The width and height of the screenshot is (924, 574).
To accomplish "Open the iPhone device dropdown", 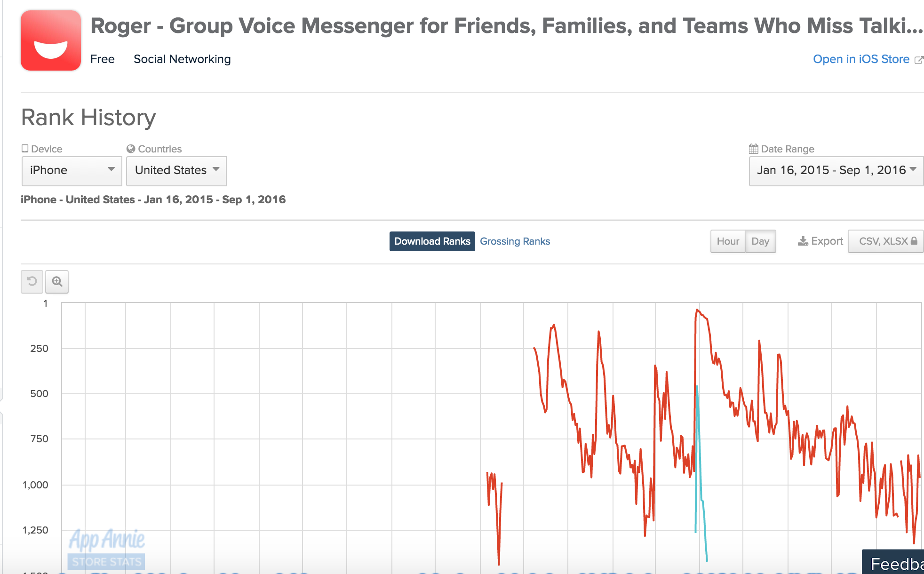I will point(72,171).
